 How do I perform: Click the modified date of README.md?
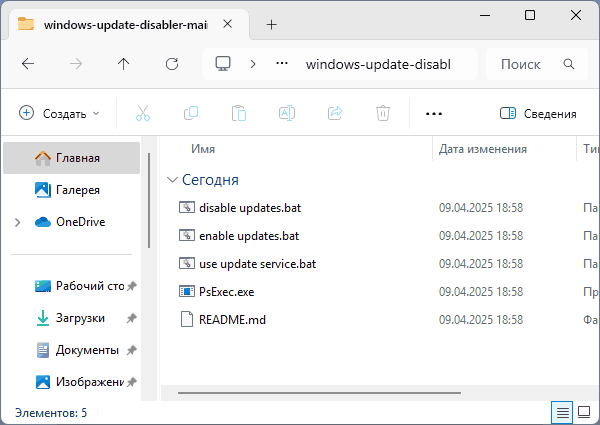pyautogui.click(x=481, y=319)
